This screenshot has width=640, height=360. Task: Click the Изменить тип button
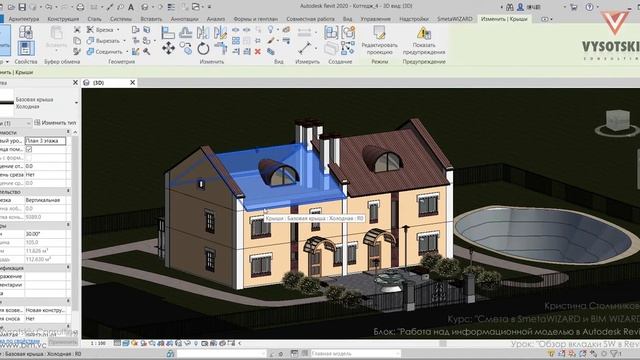pyautogui.click(x=56, y=122)
